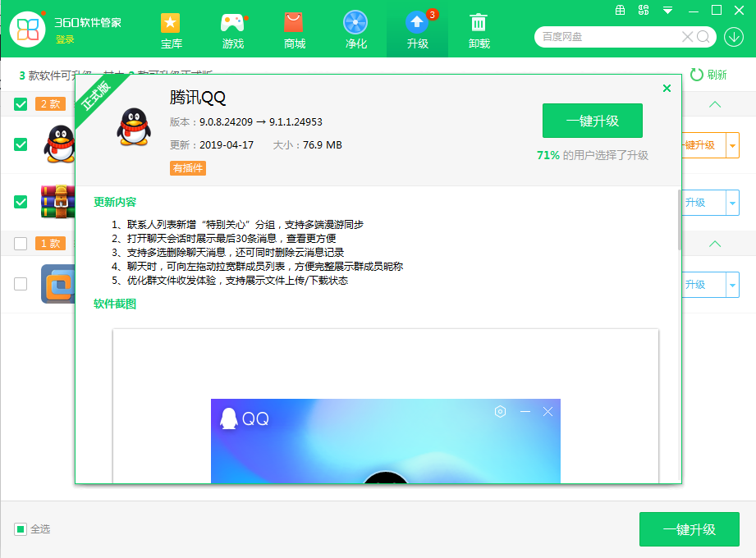This screenshot has width=756, height=558.
Task: Click the QQ penguin icon in list
Action: pyautogui.click(x=59, y=144)
